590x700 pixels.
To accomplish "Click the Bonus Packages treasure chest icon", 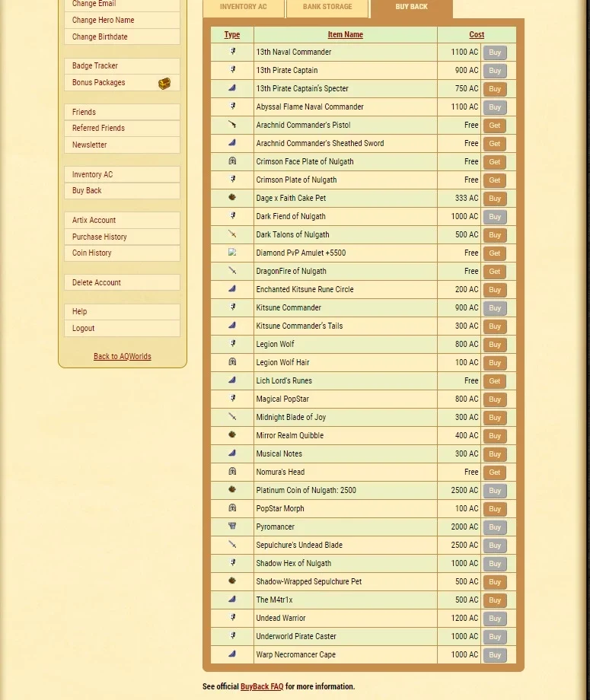I will click(x=164, y=84).
